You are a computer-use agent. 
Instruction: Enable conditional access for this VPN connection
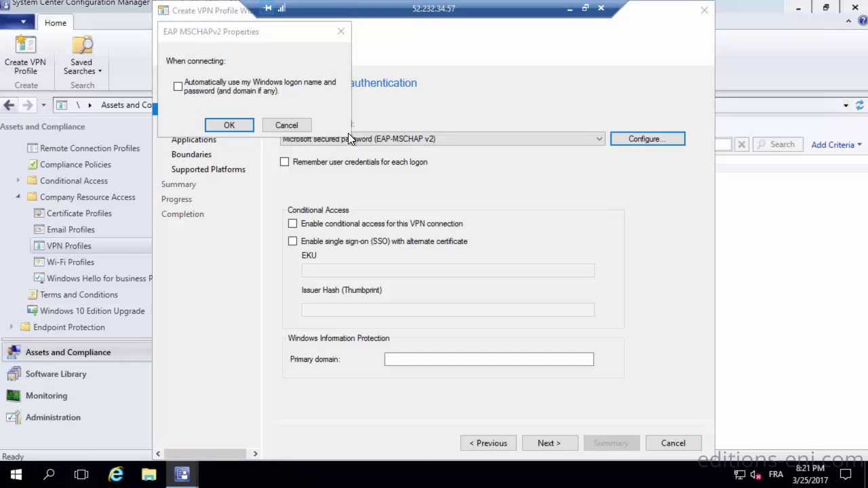[292, 224]
